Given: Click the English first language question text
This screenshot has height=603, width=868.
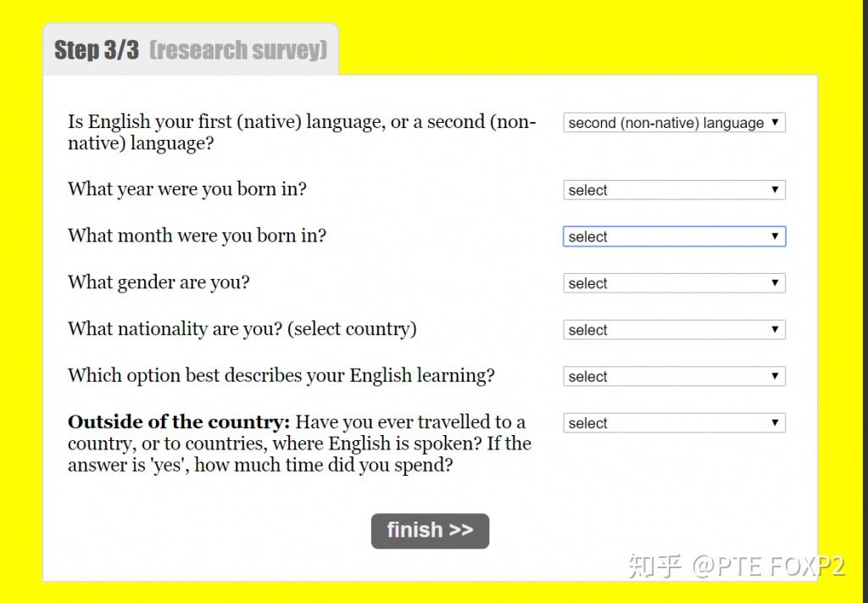Looking at the screenshot, I should click(301, 132).
